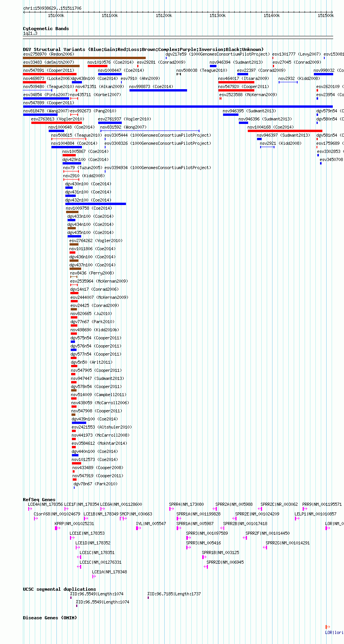The image size is (344, 644).
Task: Select the esv2523588 (McKernan2009) label
Action: pos(248,95)
